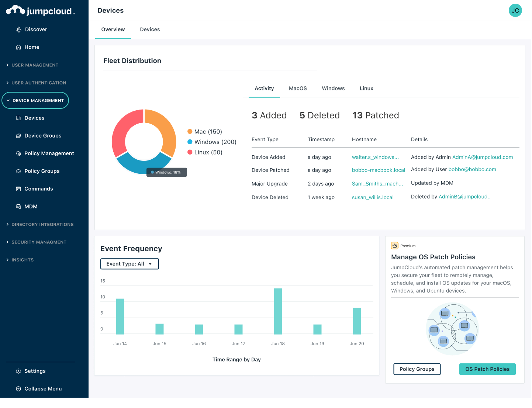This screenshot has height=408, width=532.
Task: Click the Home icon in the sidebar
Action: point(18,47)
